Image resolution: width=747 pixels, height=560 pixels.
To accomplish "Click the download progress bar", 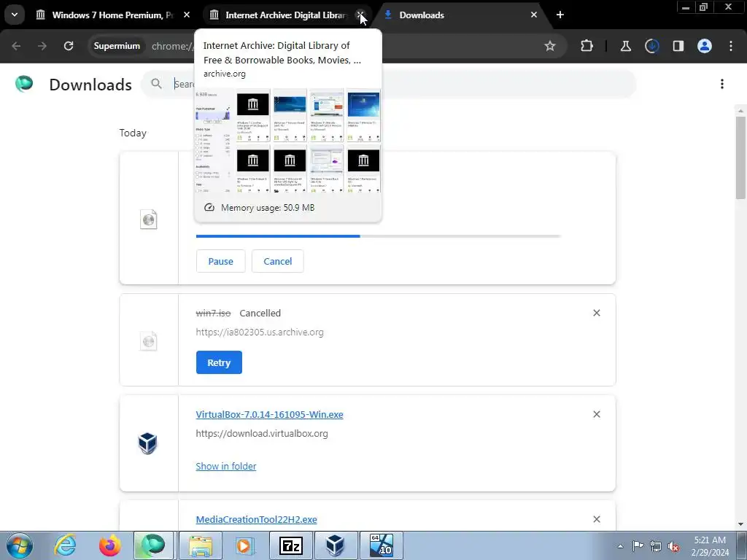I will pos(379,236).
